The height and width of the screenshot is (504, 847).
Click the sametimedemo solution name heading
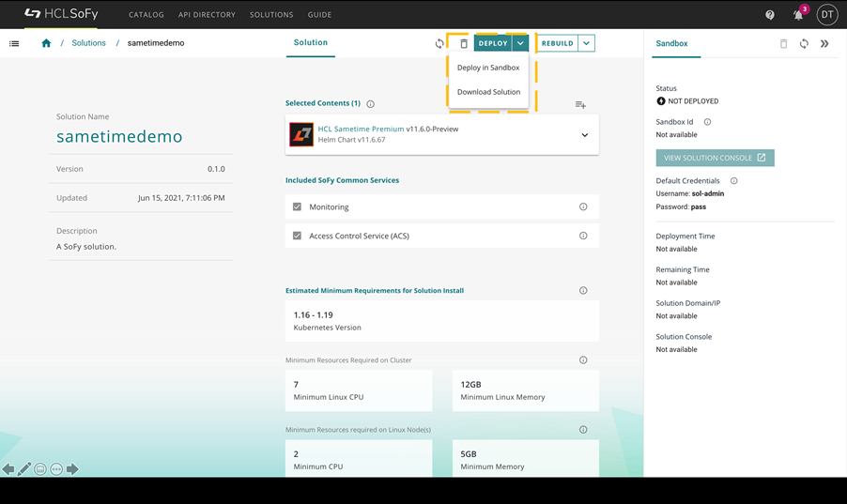(x=119, y=136)
